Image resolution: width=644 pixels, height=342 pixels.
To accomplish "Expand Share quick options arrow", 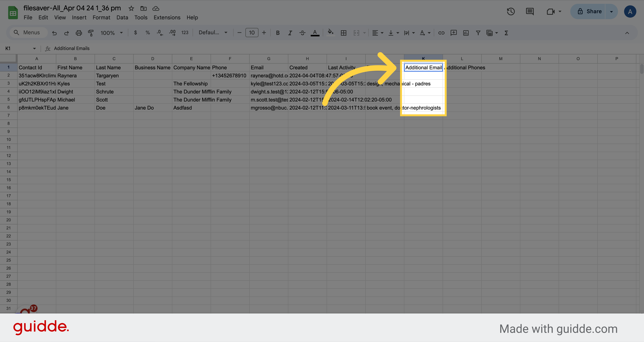I will pyautogui.click(x=611, y=11).
